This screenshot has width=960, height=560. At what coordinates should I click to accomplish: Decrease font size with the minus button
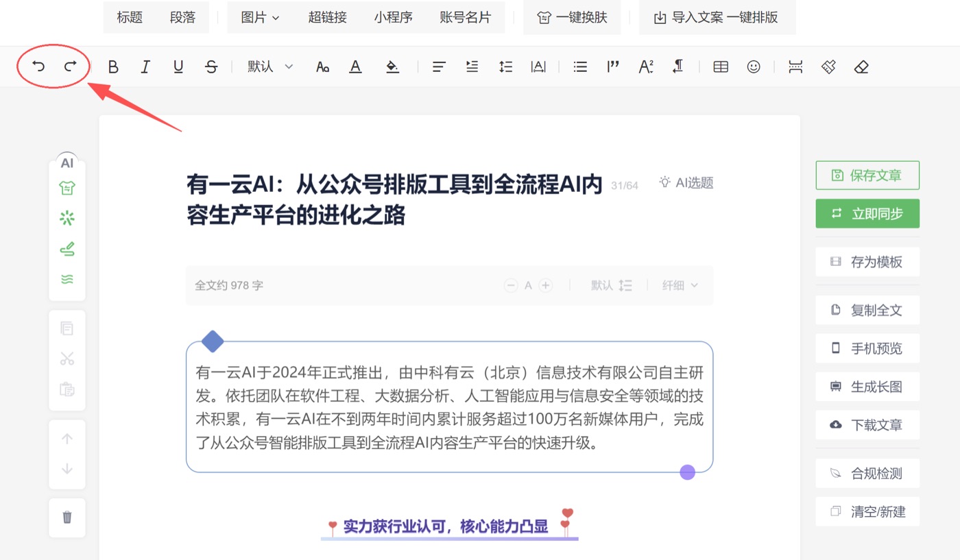coord(511,285)
